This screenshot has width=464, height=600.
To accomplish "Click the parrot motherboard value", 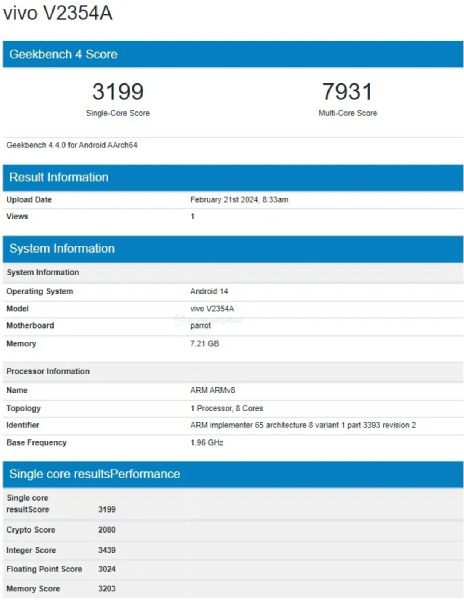I will (200, 326).
